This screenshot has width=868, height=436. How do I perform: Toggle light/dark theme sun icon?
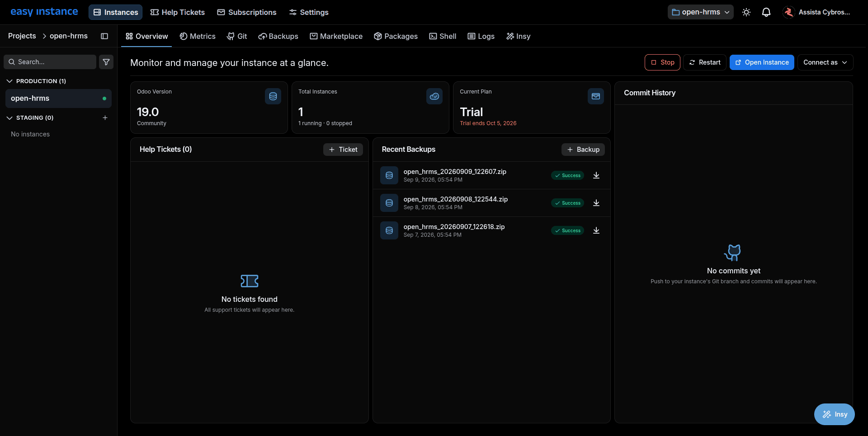(x=746, y=12)
